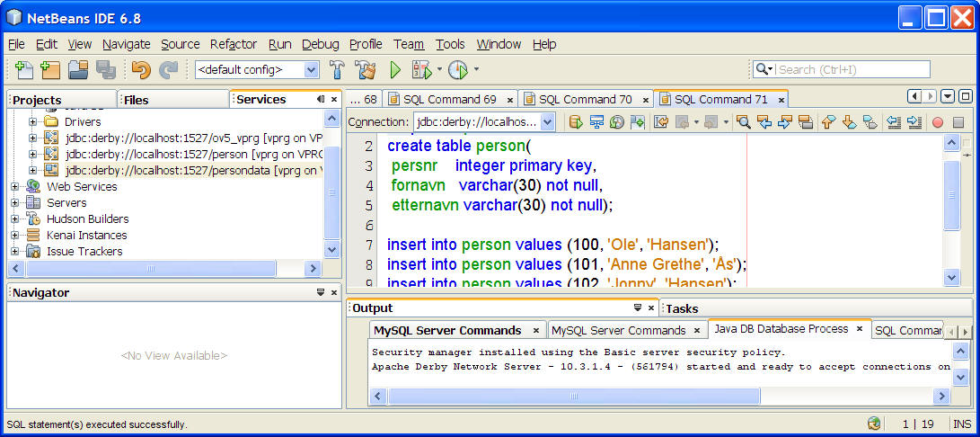Click the SQL editor vertical scrollbar thumb
980x437 pixels.
(x=951, y=195)
